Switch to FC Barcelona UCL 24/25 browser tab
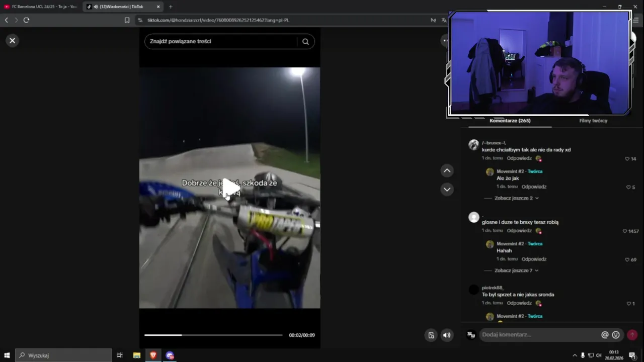The image size is (644, 362). (41, 7)
